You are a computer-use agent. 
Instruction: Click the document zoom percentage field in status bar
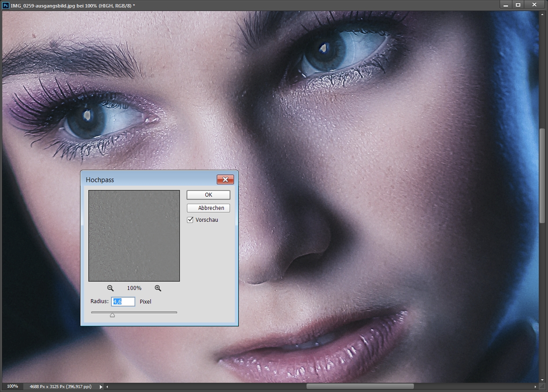12,386
